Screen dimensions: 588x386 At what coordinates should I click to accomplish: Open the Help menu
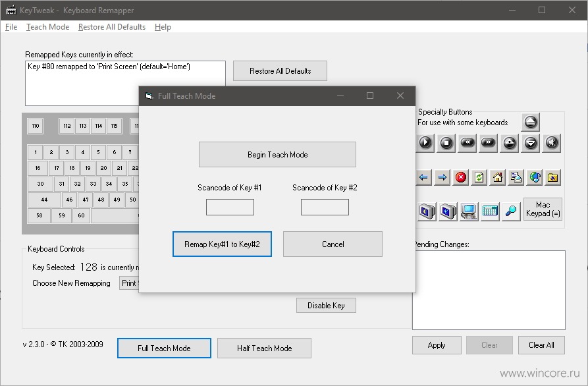(163, 27)
